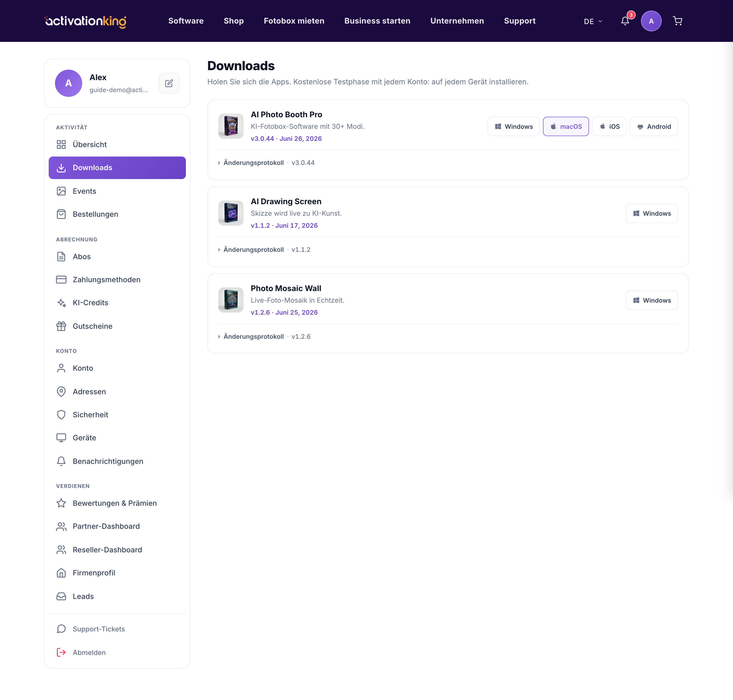Image resolution: width=733 pixels, height=700 pixels.
Task: Open the shopping cart icon
Action: tap(678, 21)
